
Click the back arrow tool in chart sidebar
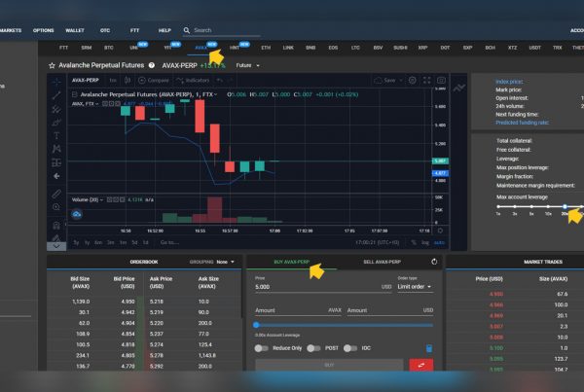56,176
